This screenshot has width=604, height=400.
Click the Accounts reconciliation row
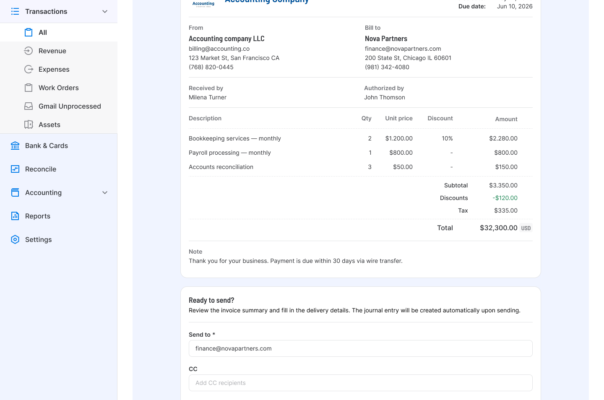tap(361, 167)
